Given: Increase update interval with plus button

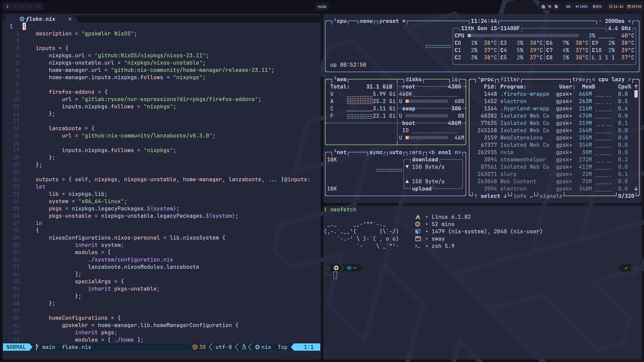Looking at the screenshot, I should click(x=629, y=21).
